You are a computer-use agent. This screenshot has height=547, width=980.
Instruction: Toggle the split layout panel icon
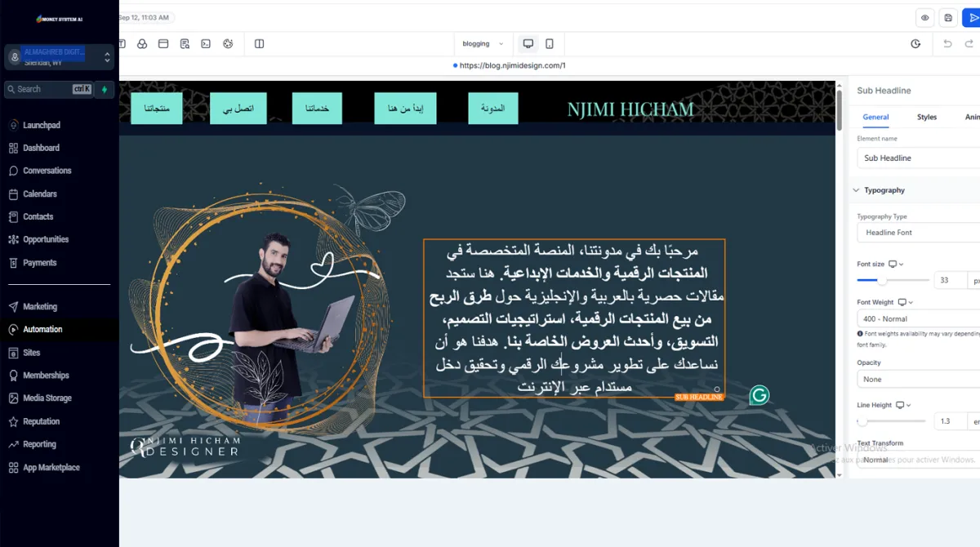point(260,43)
